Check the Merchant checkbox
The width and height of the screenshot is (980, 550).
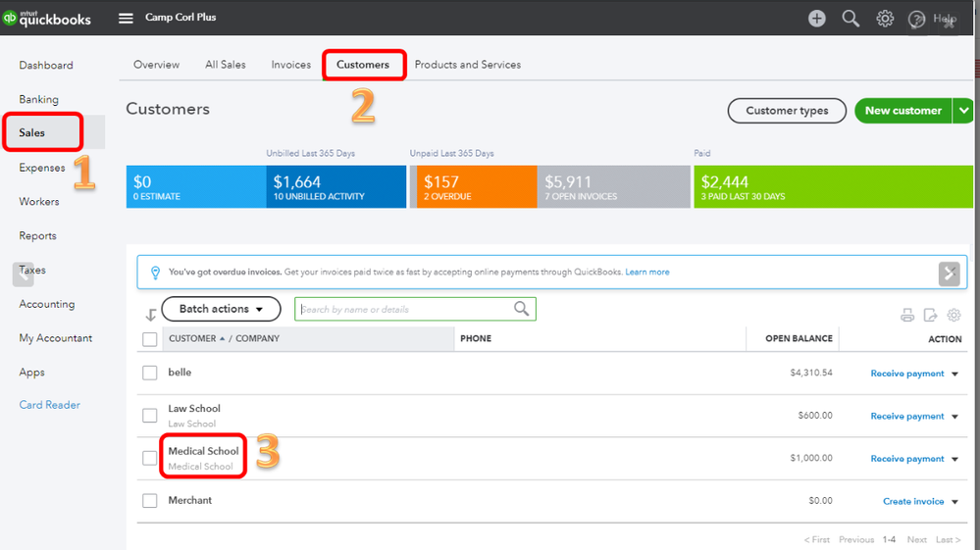tap(149, 501)
